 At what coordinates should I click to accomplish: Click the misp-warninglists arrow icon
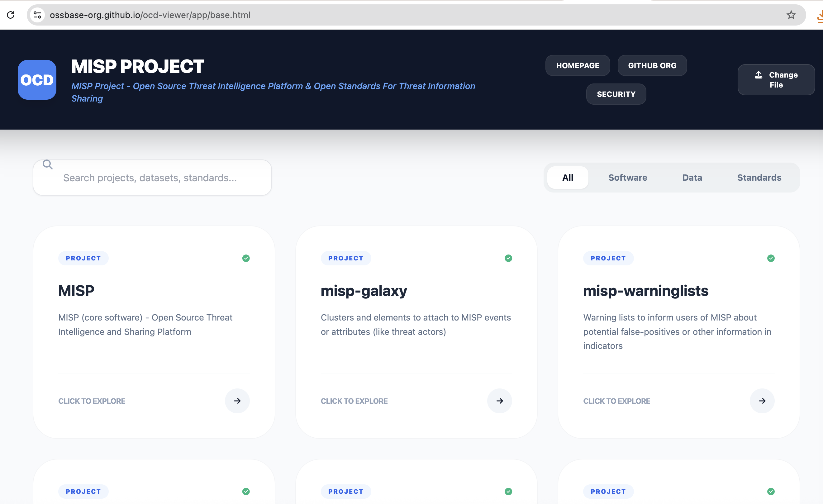click(x=762, y=401)
